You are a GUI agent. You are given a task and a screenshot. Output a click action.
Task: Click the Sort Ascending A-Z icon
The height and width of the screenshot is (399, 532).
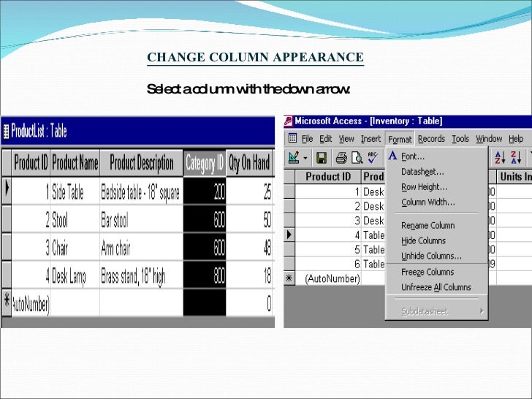(x=500, y=157)
